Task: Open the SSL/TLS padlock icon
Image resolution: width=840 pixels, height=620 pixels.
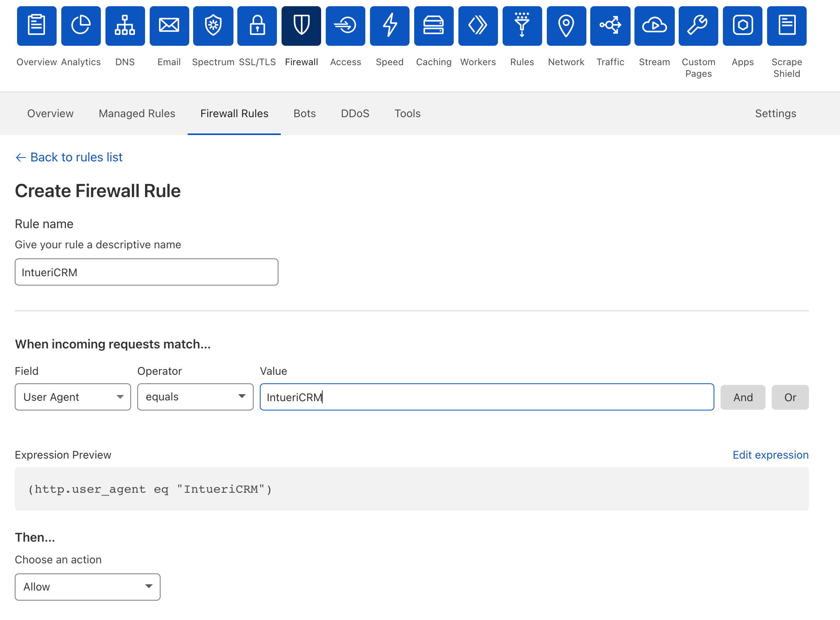Action: [257, 26]
